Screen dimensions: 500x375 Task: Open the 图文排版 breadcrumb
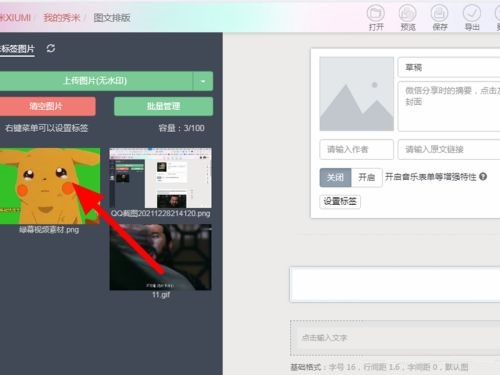click(x=112, y=18)
